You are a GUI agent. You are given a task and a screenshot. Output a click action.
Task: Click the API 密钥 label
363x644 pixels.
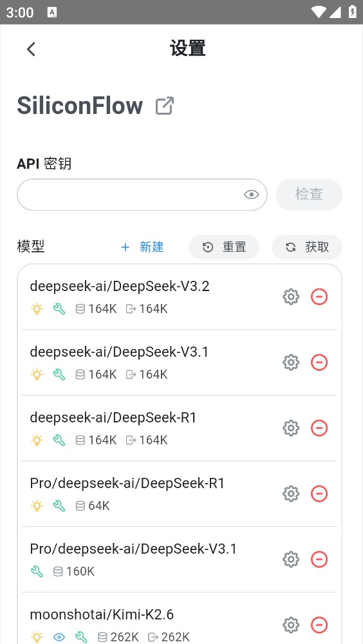pyautogui.click(x=44, y=164)
